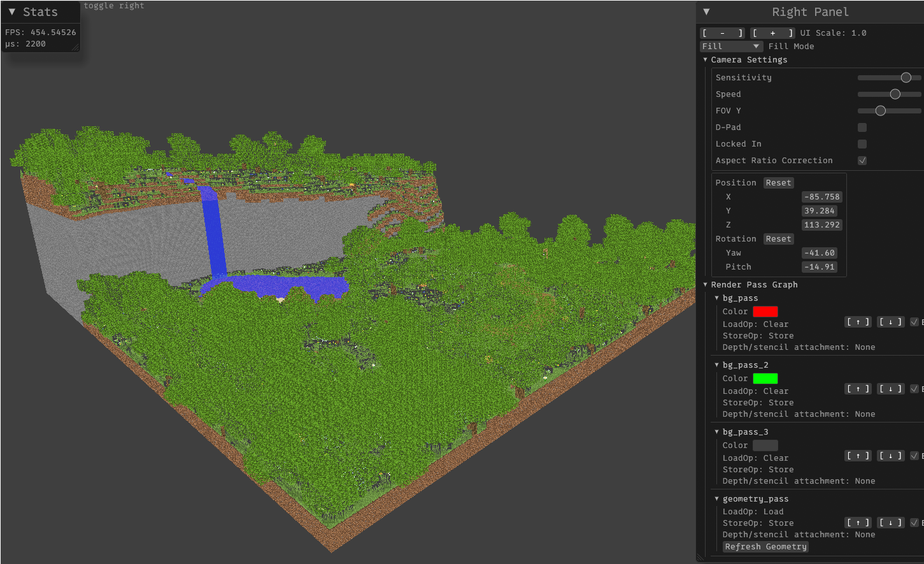
Task: Increase UI scale with plus button
Action: tap(772, 33)
